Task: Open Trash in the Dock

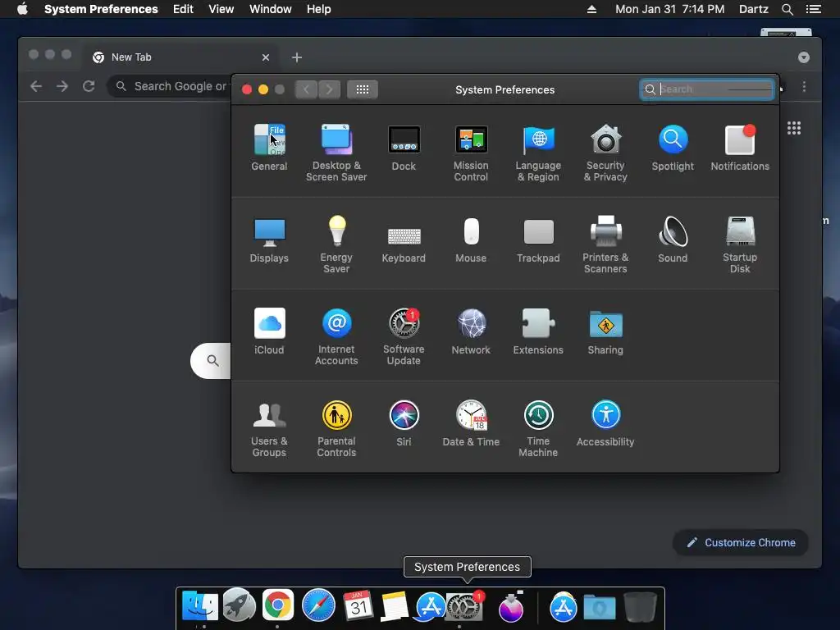Action: pyautogui.click(x=640, y=607)
